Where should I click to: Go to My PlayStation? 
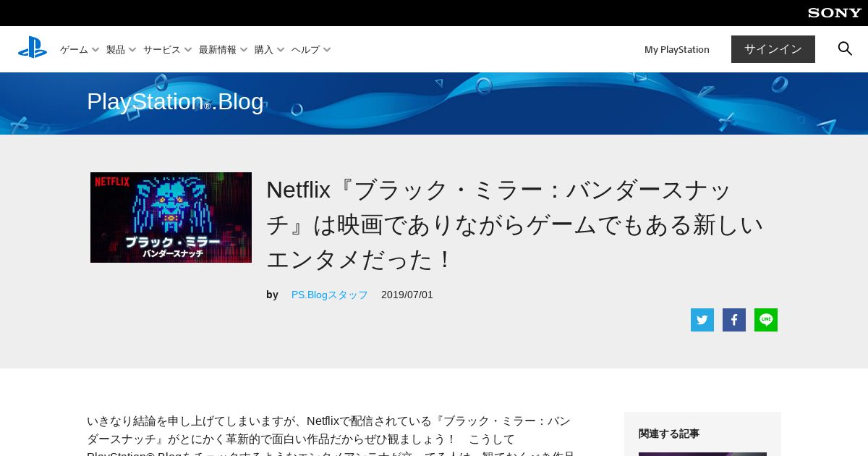tap(677, 49)
